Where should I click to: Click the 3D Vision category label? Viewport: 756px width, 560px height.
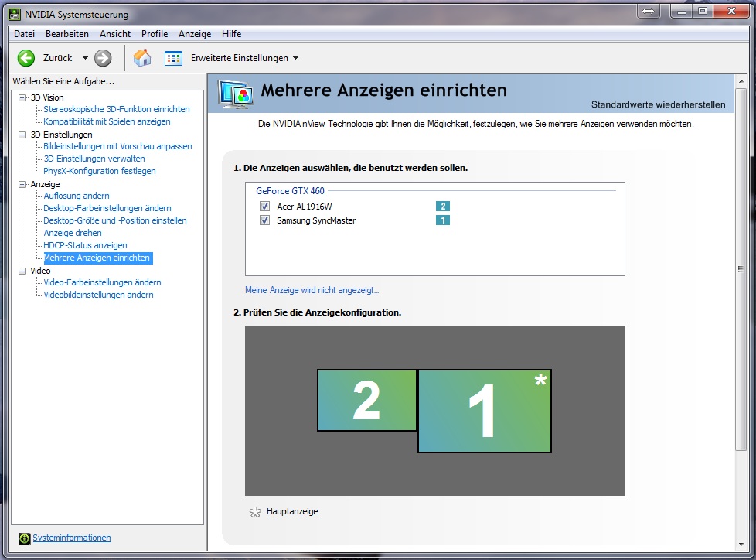(47, 97)
